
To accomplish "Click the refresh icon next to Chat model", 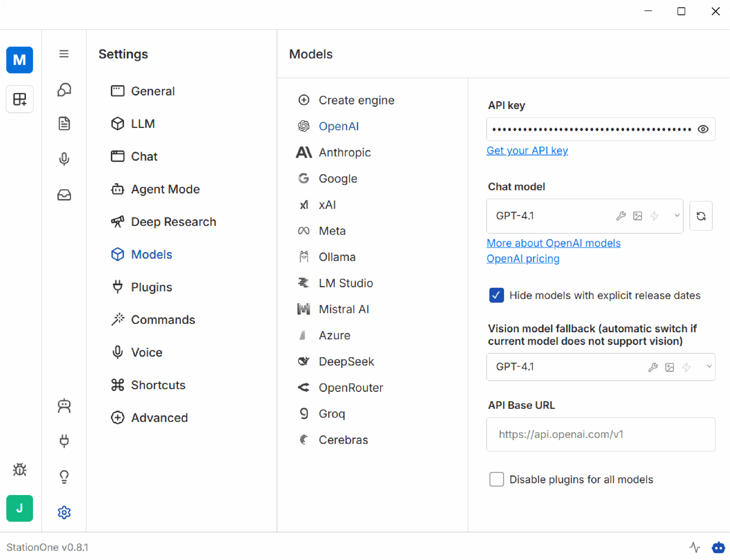I will [x=701, y=216].
